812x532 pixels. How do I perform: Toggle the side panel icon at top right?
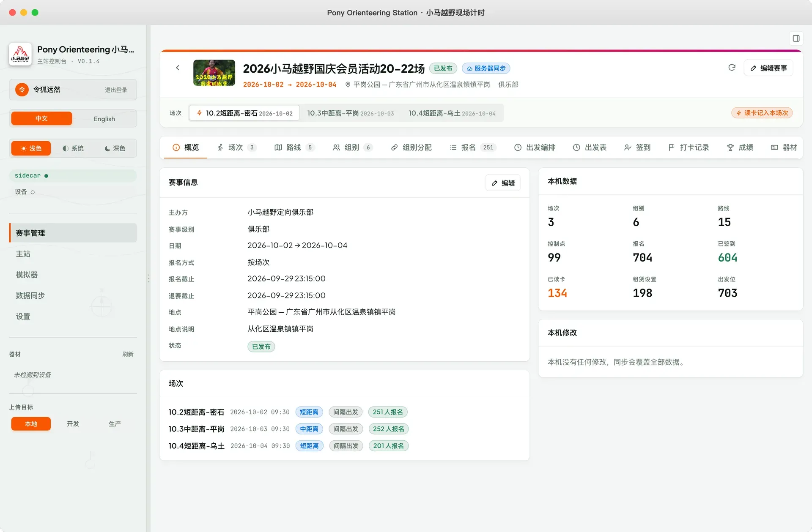click(796, 38)
